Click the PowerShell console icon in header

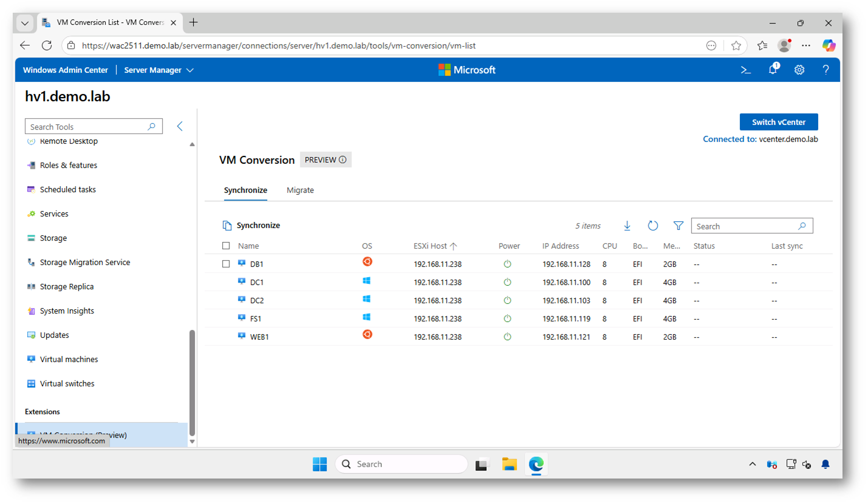click(x=746, y=70)
